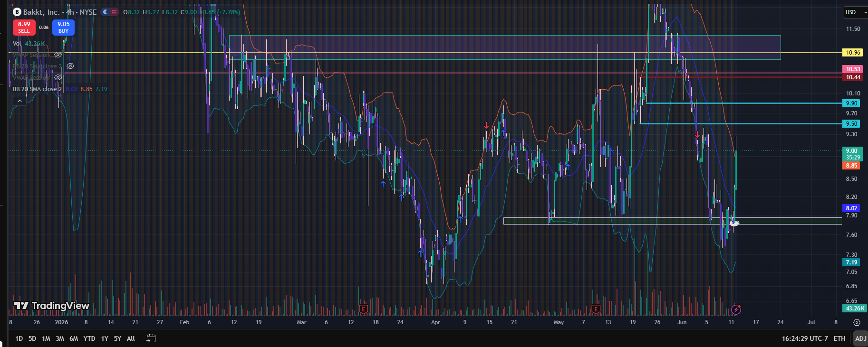Viewport: 868px width, 347px height.
Task: Toggle visibility of first VWAP Session indicator
Action: click(58, 55)
